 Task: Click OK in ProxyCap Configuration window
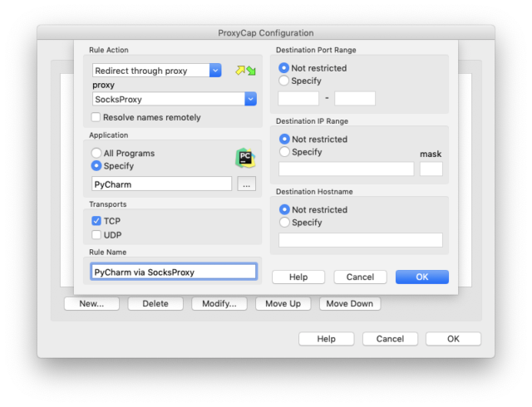coord(453,339)
